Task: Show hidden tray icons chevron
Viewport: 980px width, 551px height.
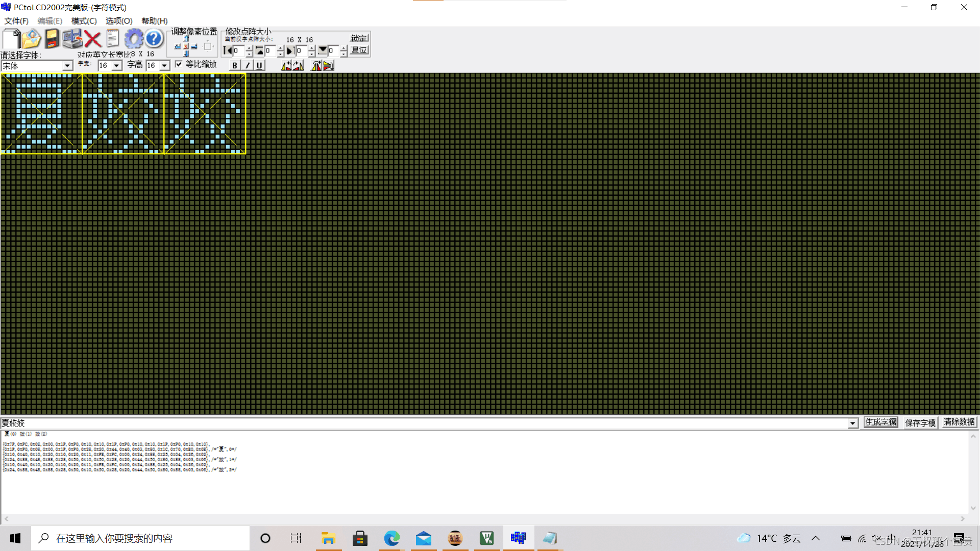Action: (x=816, y=538)
